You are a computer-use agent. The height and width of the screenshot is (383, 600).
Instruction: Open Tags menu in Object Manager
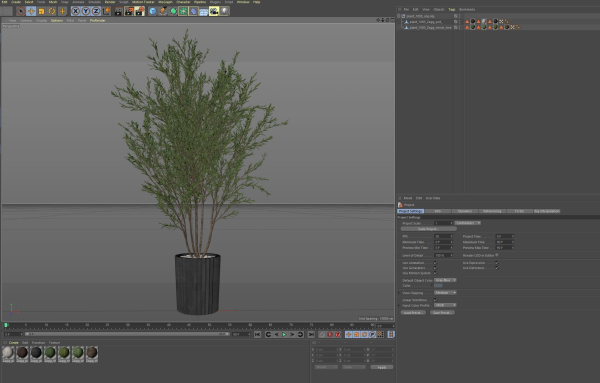pos(452,10)
